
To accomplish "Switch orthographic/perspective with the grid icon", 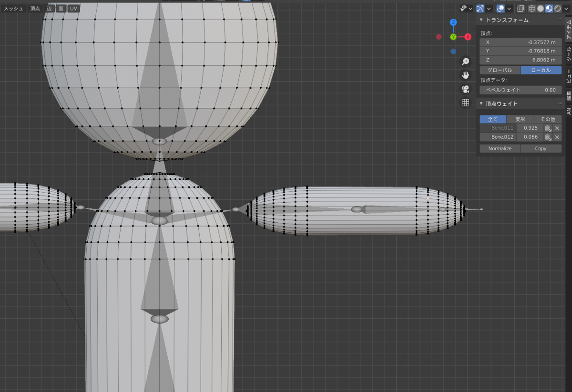I will click(x=465, y=103).
